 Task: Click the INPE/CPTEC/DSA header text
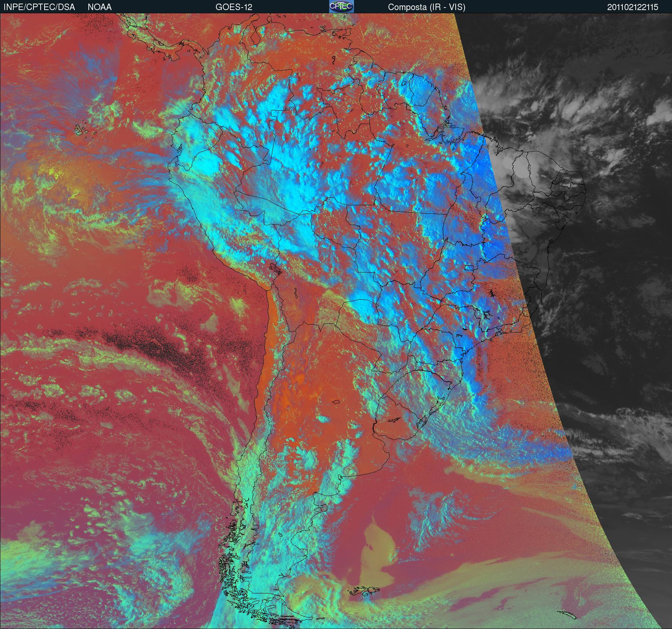click(x=39, y=7)
